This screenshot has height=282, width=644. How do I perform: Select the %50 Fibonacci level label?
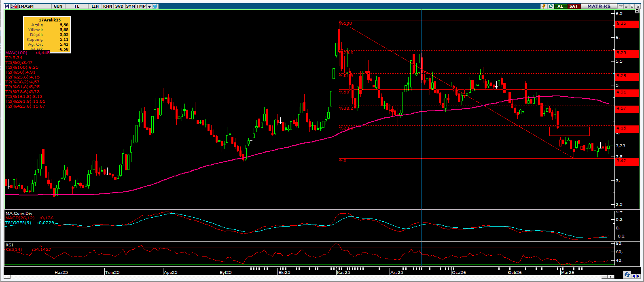click(x=344, y=92)
